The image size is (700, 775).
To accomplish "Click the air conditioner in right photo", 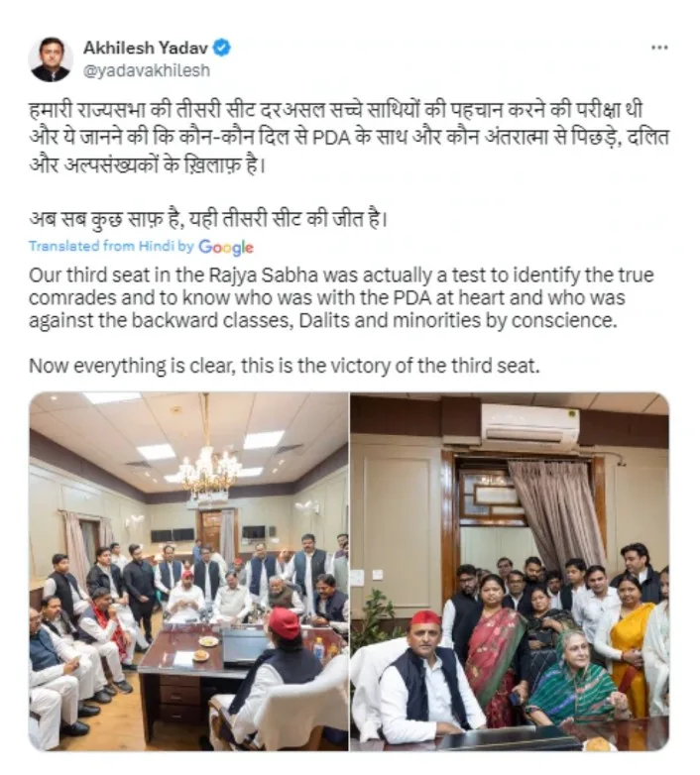I will click(x=530, y=426).
